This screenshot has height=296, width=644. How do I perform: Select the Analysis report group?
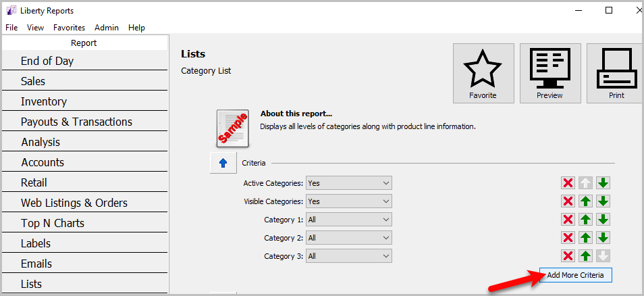[x=85, y=142]
